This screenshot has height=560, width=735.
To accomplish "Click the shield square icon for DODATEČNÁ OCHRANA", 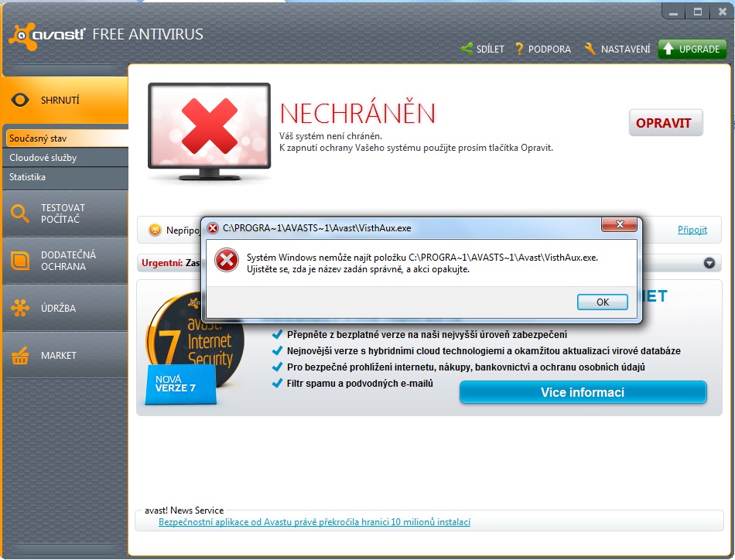I will point(19,261).
